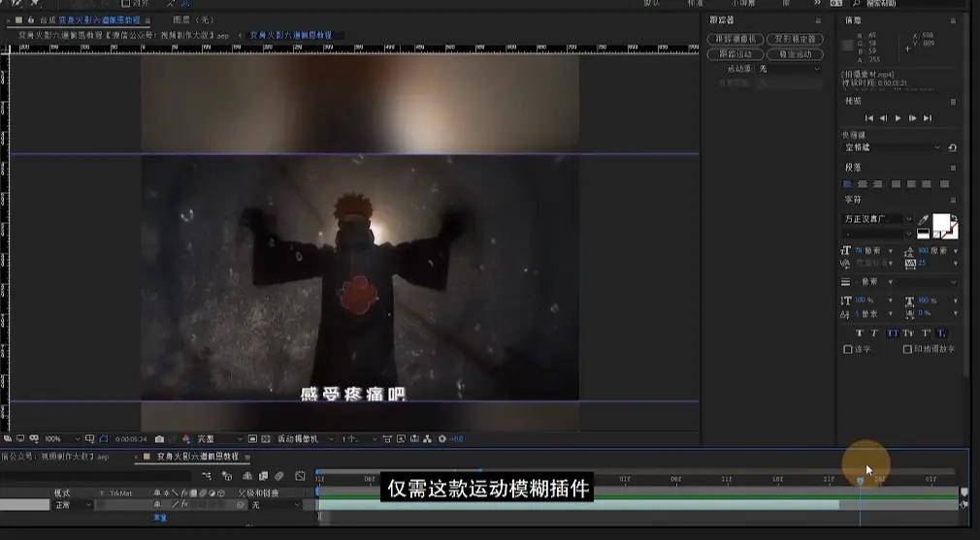Toggle small caps text style
Viewport: 980px width, 540px height.
[907, 334]
